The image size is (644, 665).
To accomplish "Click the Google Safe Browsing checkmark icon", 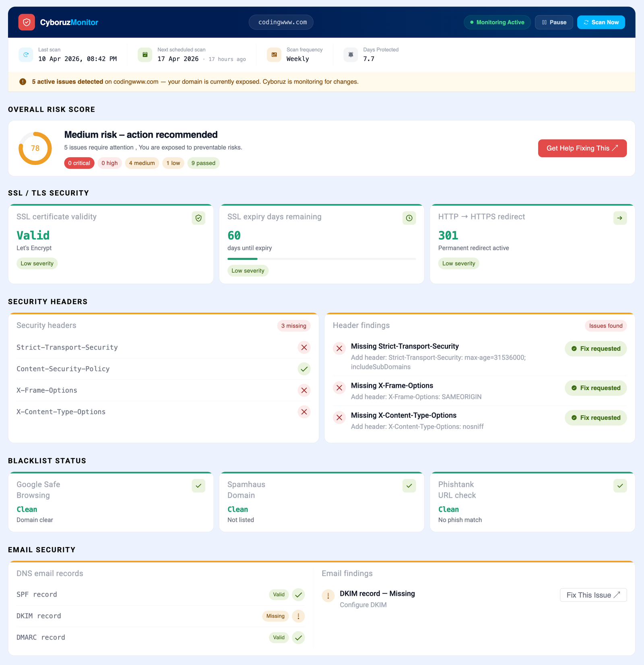I will (198, 486).
